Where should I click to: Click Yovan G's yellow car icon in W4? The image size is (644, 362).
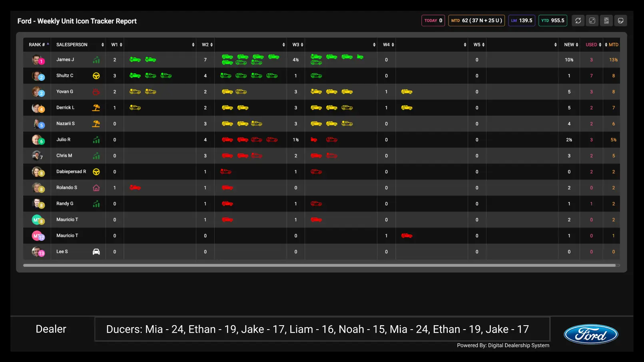pyautogui.click(x=407, y=92)
